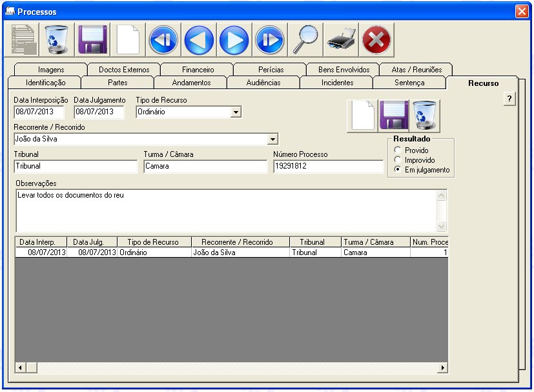This screenshot has width=534, height=392.
Task: Click the grid horizontal scrollbar left arrow
Action: click(x=21, y=367)
